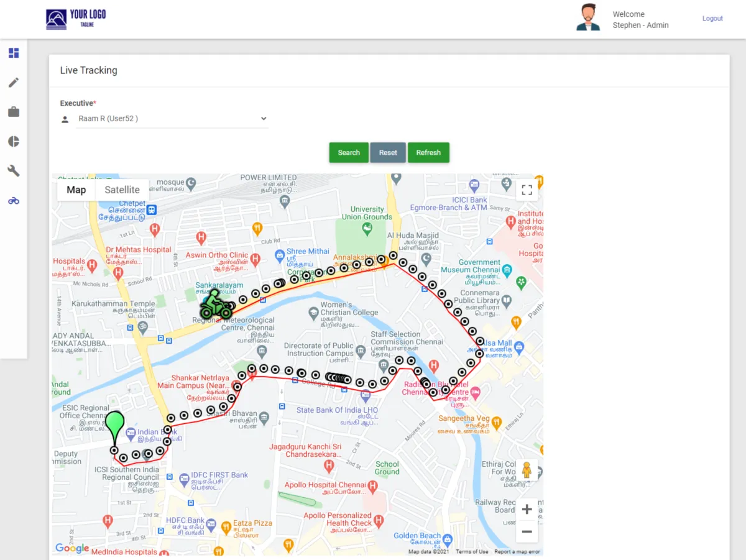
Task: Click the green start pin marker
Action: (114, 429)
